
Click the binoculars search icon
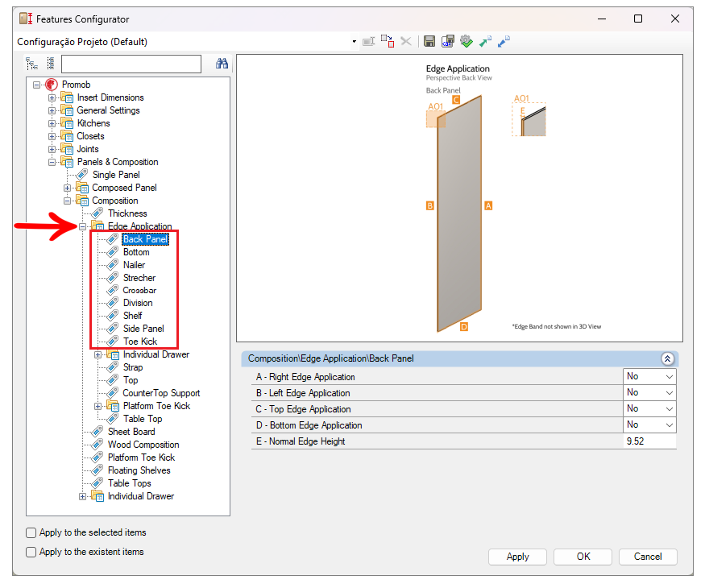pos(222,64)
